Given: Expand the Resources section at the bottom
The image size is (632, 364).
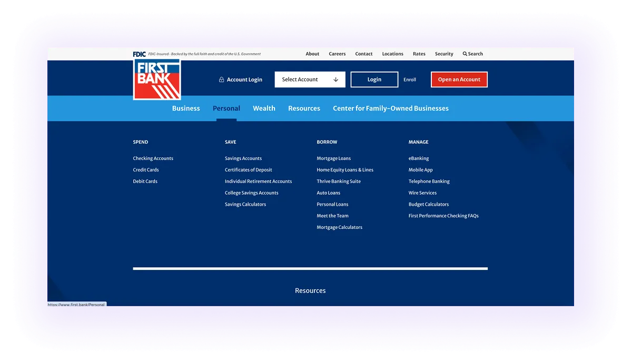Looking at the screenshot, I should [x=310, y=290].
